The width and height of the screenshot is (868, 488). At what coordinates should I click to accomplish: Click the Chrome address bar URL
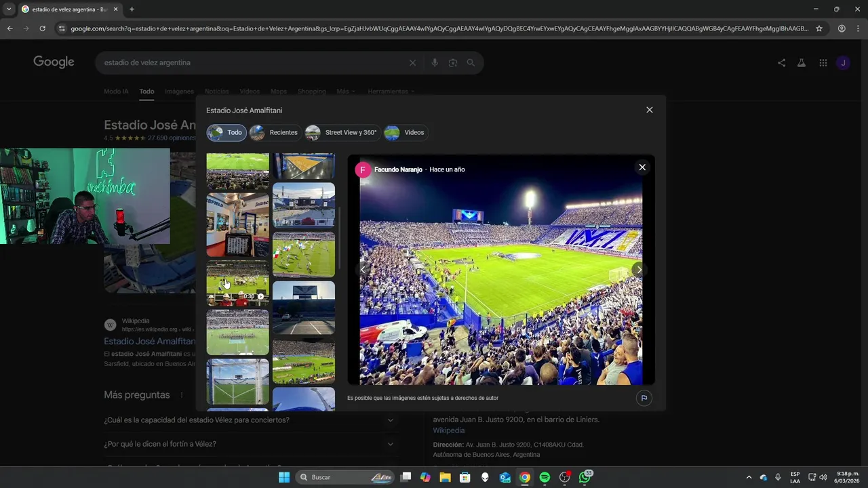tap(439, 28)
